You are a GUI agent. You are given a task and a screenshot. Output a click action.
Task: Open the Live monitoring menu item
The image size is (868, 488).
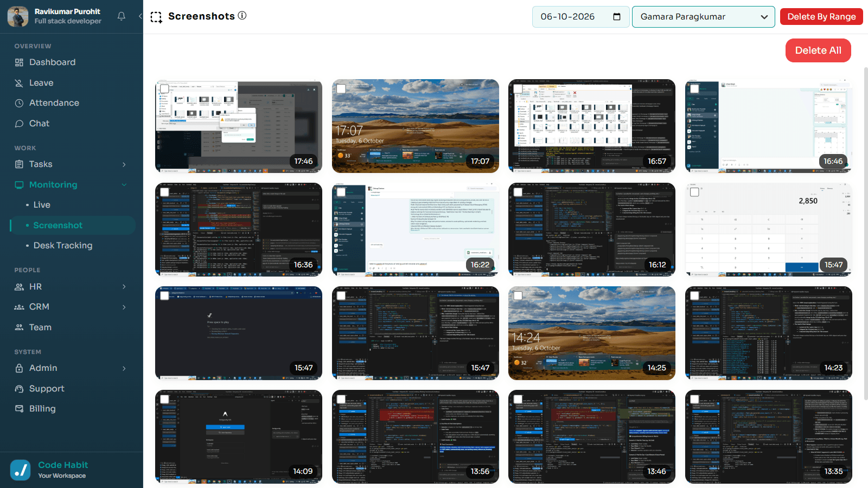42,205
